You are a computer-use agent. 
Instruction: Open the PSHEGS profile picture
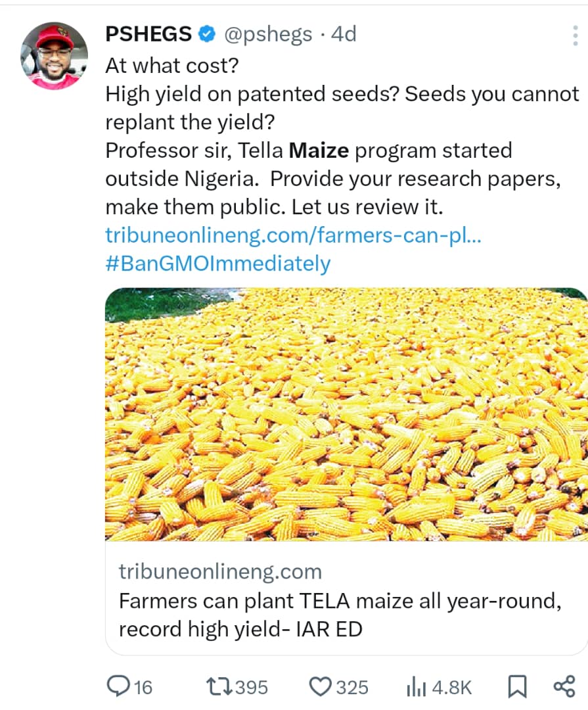pyautogui.click(x=54, y=56)
